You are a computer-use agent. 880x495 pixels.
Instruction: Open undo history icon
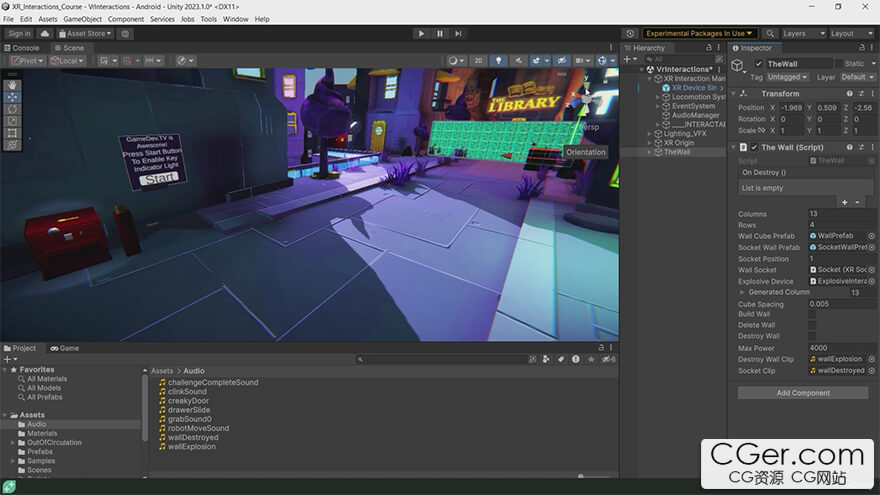630,34
